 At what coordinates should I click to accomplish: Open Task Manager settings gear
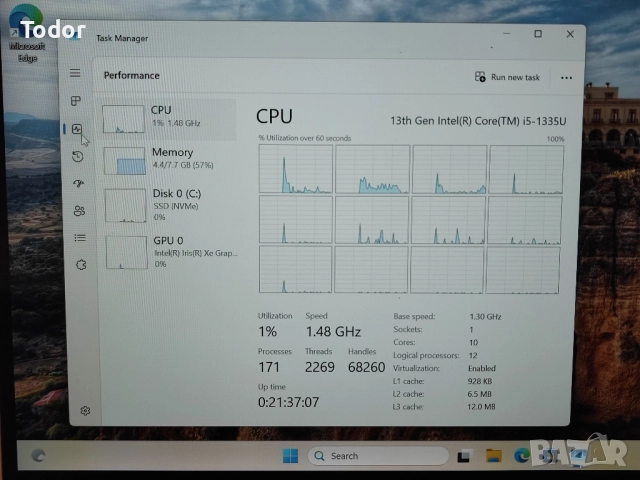[x=86, y=410]
